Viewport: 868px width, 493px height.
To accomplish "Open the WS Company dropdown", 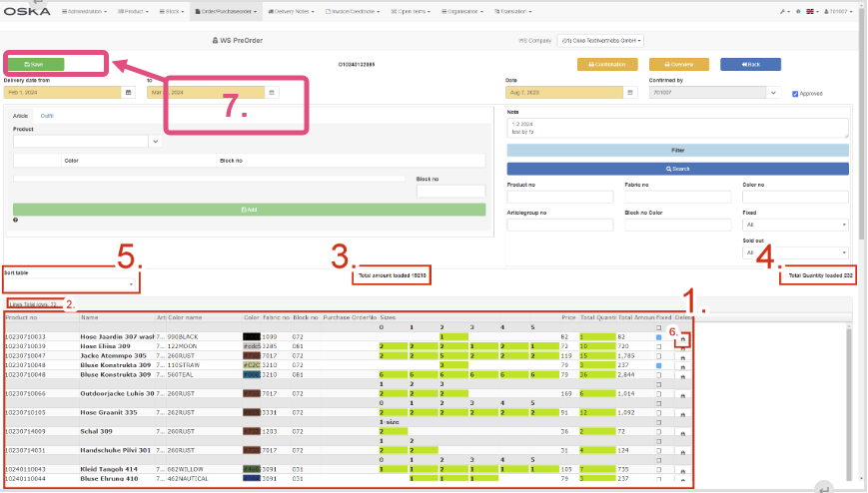I will (x=599, y=41).
